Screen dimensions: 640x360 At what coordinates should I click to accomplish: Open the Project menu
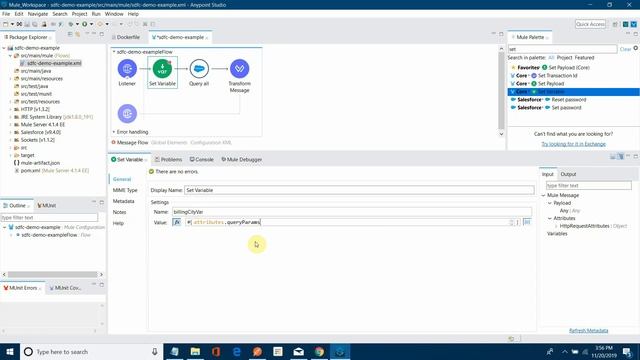[80, 14]
